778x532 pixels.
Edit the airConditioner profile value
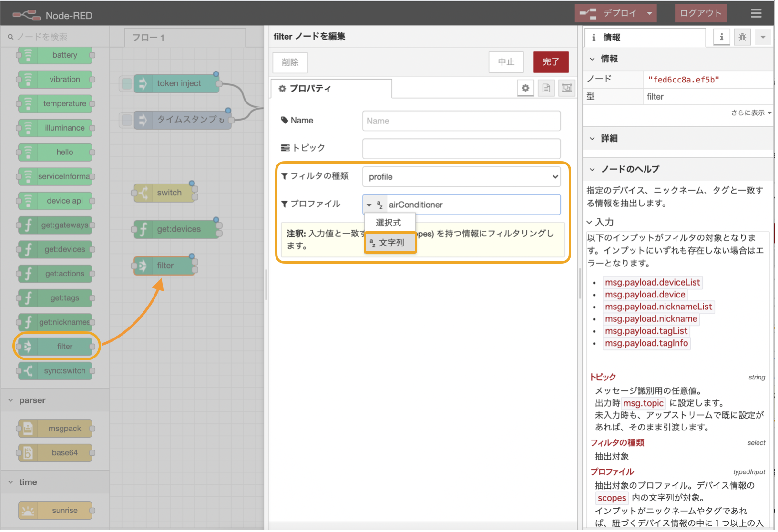[x=474, y=205]
